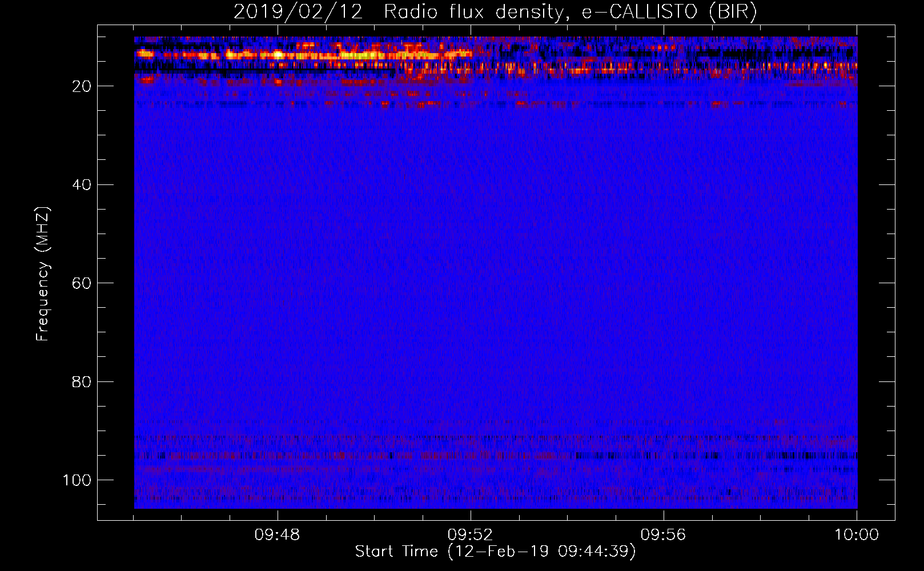The image size is (924, 571).
Task: Click the '09:52' time tick label
Action: pyautogui.click(x=471, y=535)
